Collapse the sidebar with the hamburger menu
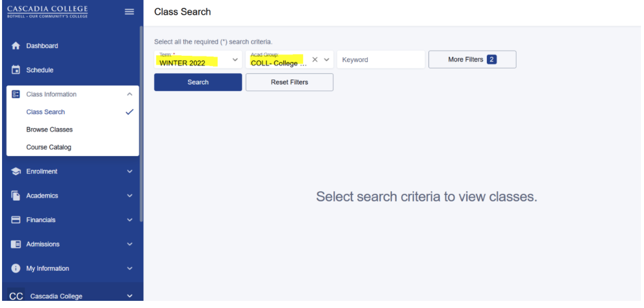Viewport: 644px width, 308px height. (129, 11)
